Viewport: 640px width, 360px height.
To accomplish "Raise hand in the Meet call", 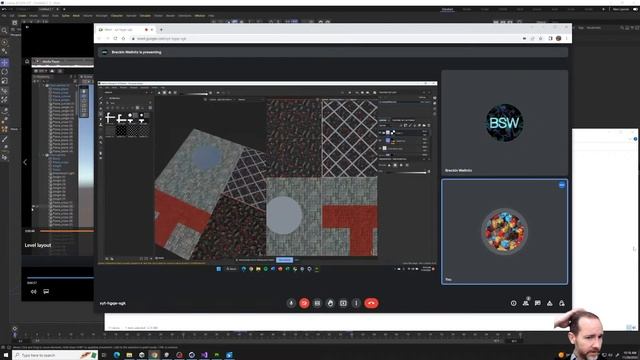I will click(330, 303).
